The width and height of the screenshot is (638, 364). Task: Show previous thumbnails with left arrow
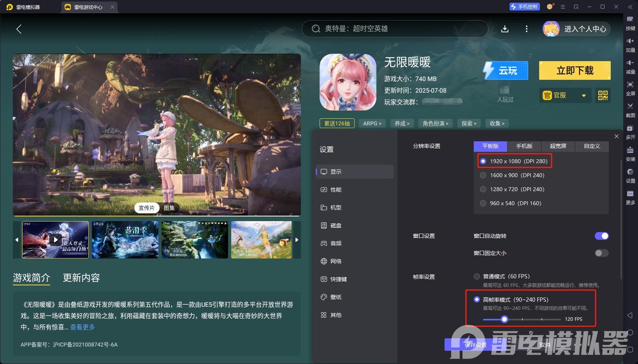[x=17, y=240]
